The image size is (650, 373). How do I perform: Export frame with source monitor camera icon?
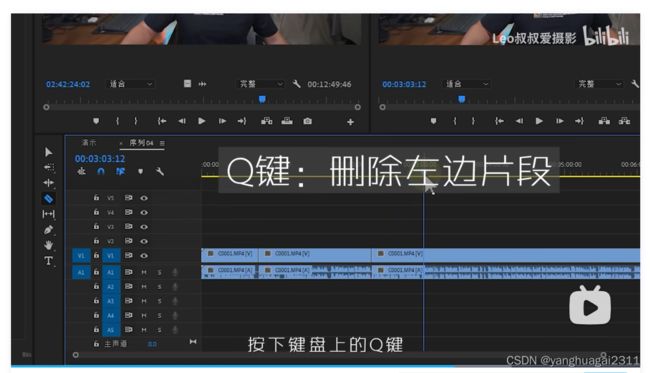coord(307,121)
